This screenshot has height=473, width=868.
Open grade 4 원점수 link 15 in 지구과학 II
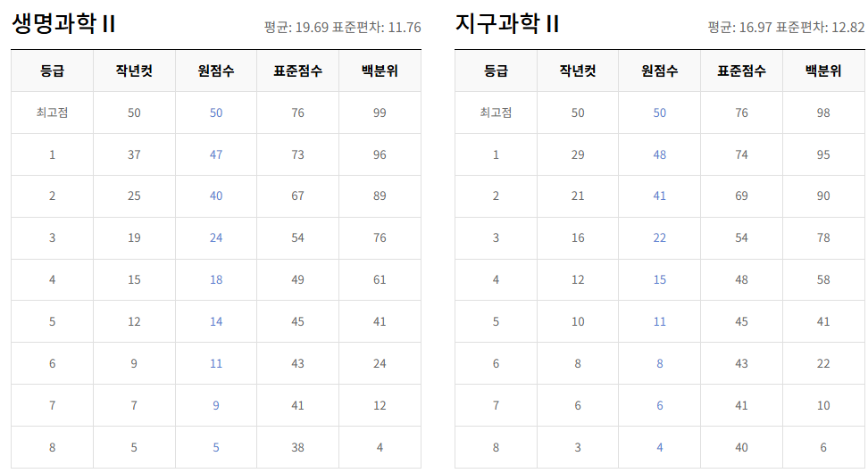[x=660, y=280]
